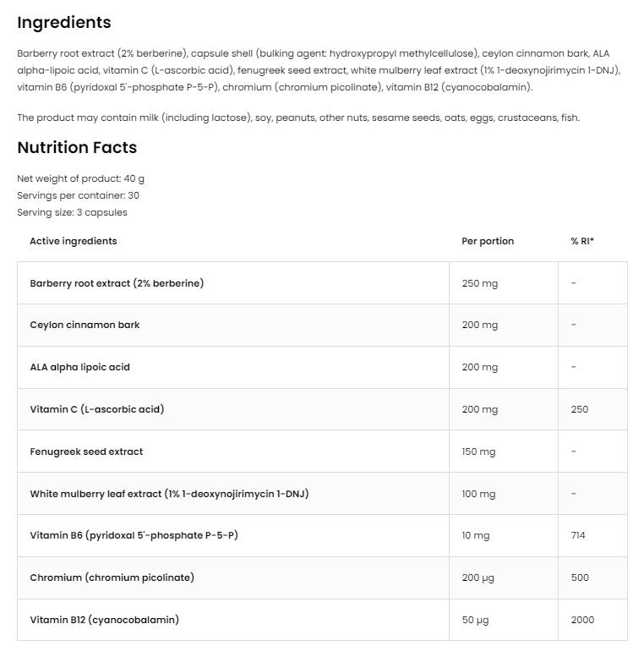Click the 2000 % RI value for B12
This screenshot has width=644, height=657.
tap(582, 620)
